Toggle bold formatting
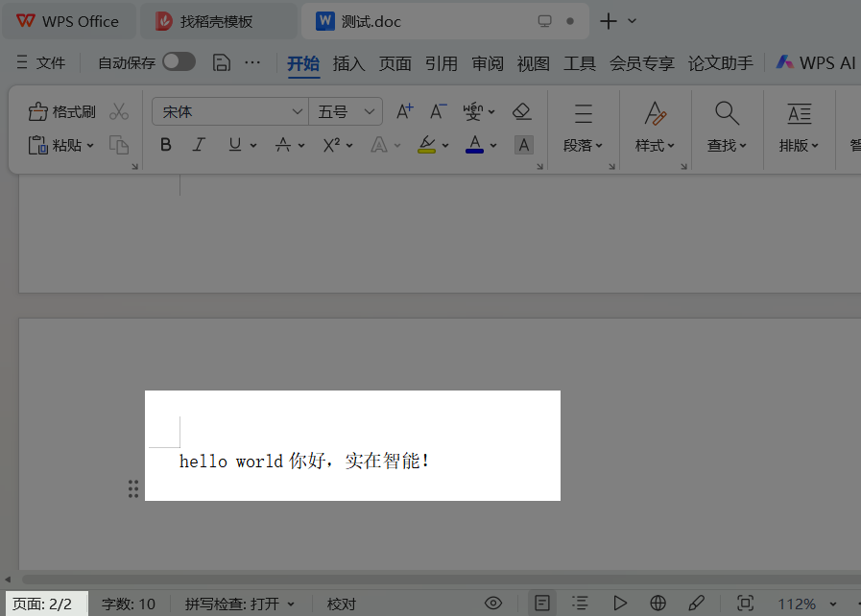This screenshot has height=616, width=861. pyautogui.click(x=166, y=145)
